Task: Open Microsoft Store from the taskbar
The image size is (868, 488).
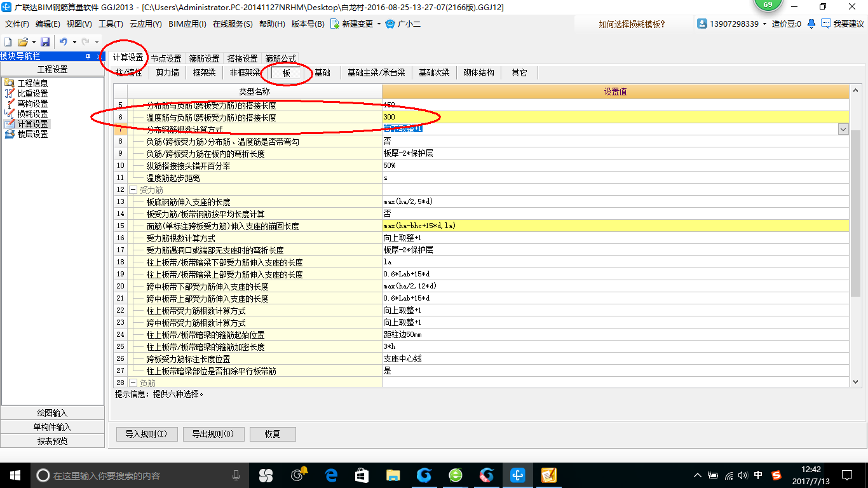Action: (362, 475)
